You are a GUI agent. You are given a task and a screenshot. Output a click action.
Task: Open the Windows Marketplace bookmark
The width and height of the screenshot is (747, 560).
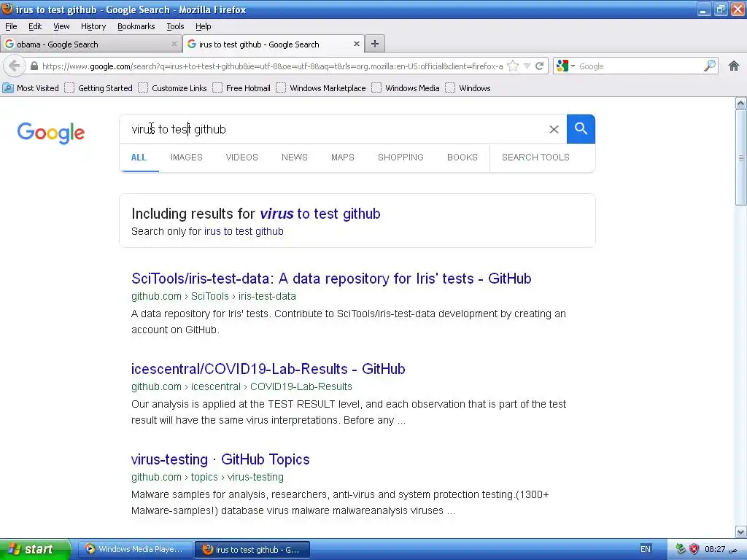click(x=321, y=88)
